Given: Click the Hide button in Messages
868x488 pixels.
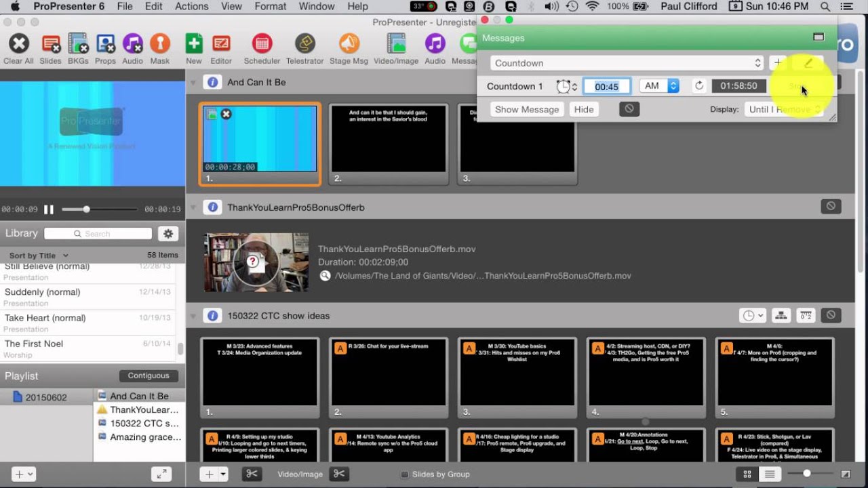Looking at the screenshot, I should pyautogui.click(x=584, y=109).
